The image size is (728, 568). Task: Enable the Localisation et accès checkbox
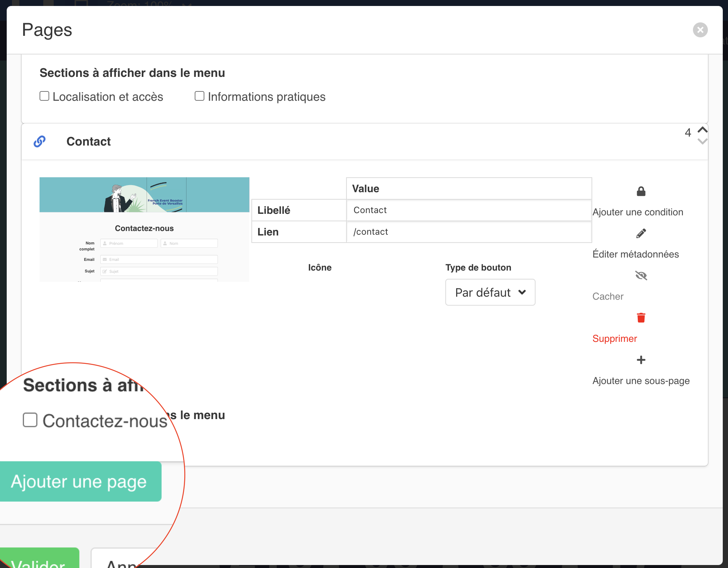pos(44,96)
